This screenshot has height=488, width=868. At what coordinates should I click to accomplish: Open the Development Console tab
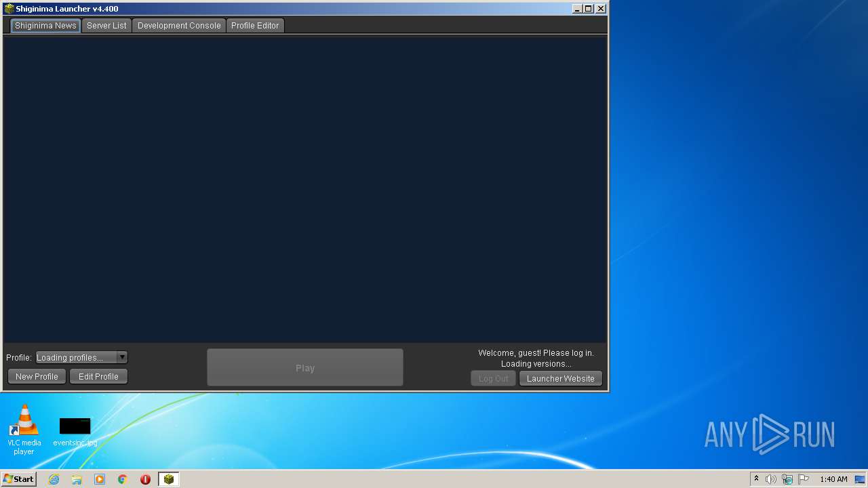[179, 26]
